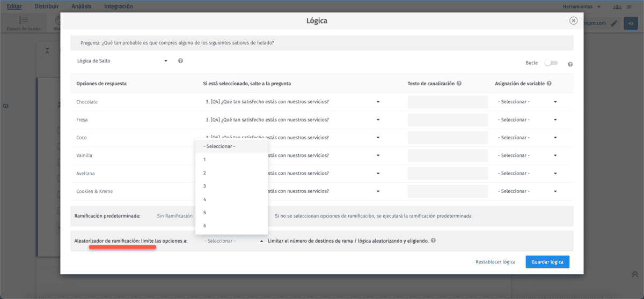Click Texto de canalización field for Fresa
The height and width of the screenshot is (299, 644).
[448, 119]
